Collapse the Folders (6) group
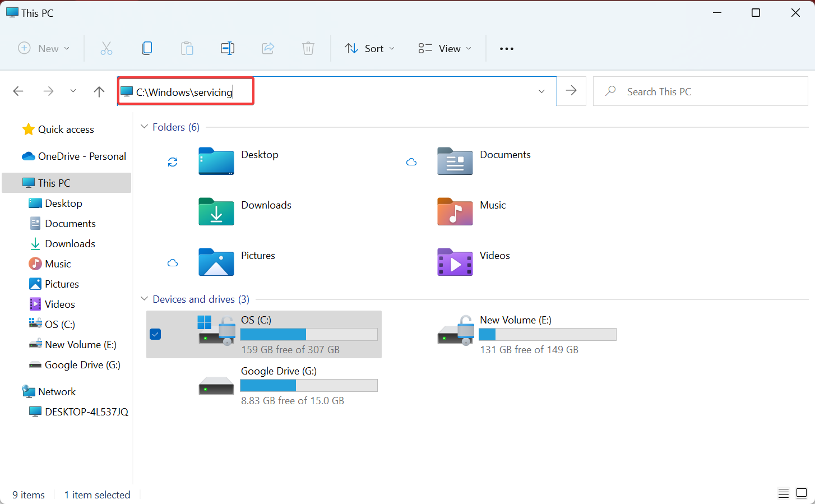This screenshot has width=815, height=504. tap(144, 127)
